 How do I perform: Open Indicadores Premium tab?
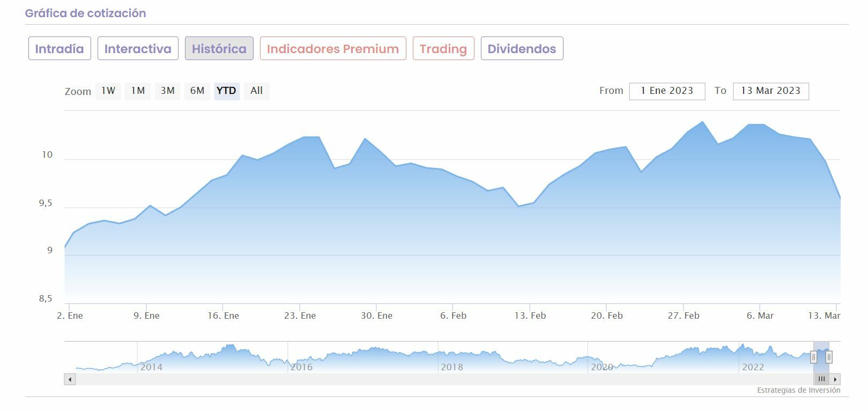[333, 49]
